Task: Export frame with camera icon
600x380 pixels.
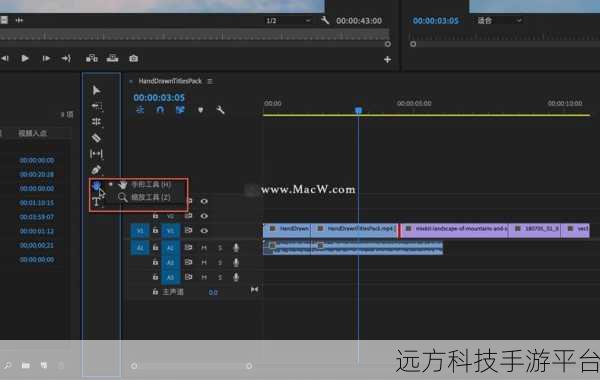Action: [133, 58]
